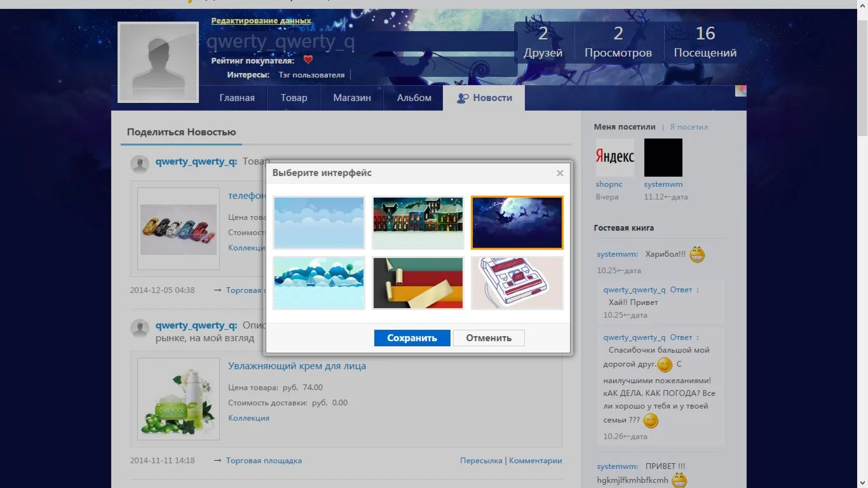Viewport: 868px width, 488px height.
Task: Open the 2 Просмотров counter
Action: click(x=618, y=43)
